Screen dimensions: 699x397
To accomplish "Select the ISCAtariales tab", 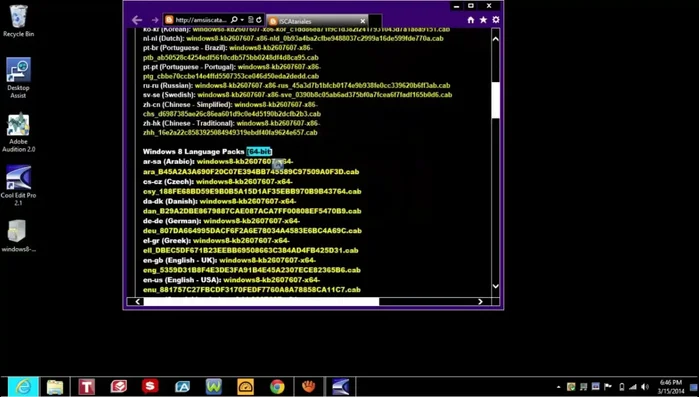I will (x=317, y=21).
